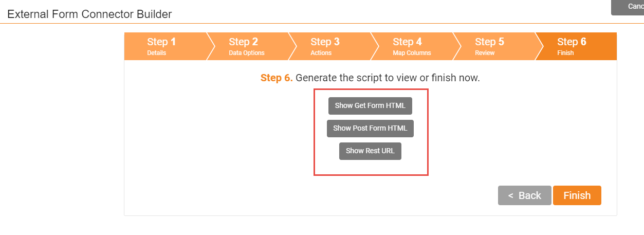Click the Show Get Form HTML button
Screen dimensions: 644x235
(370, 105)
